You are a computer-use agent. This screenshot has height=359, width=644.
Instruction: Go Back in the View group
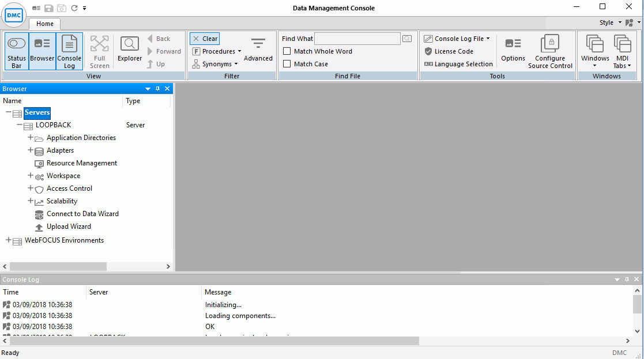pyautogui.click(x=159, y=39)
